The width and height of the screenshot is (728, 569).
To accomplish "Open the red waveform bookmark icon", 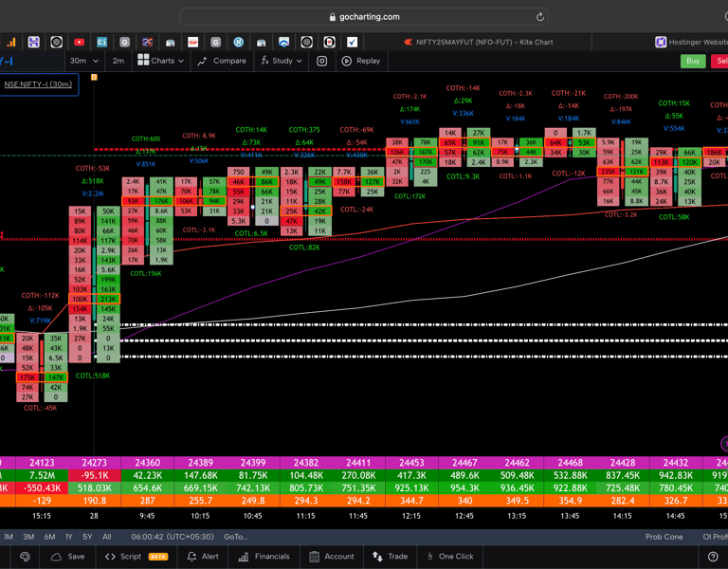I will coord(192,43).
